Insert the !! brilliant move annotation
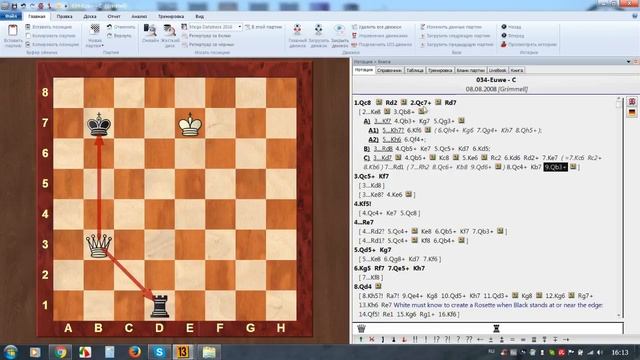640x360 pixels. (415, 339)
